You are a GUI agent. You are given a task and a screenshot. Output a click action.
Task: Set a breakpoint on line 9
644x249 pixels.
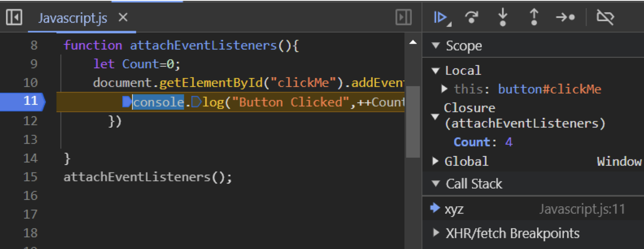pos(34,64)
